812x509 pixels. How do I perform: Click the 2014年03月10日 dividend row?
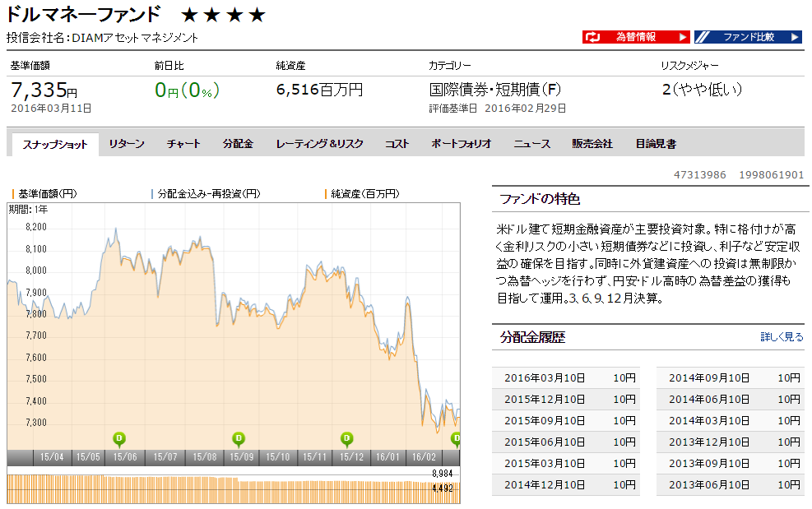pyautogui.click(x=731, y=420)
